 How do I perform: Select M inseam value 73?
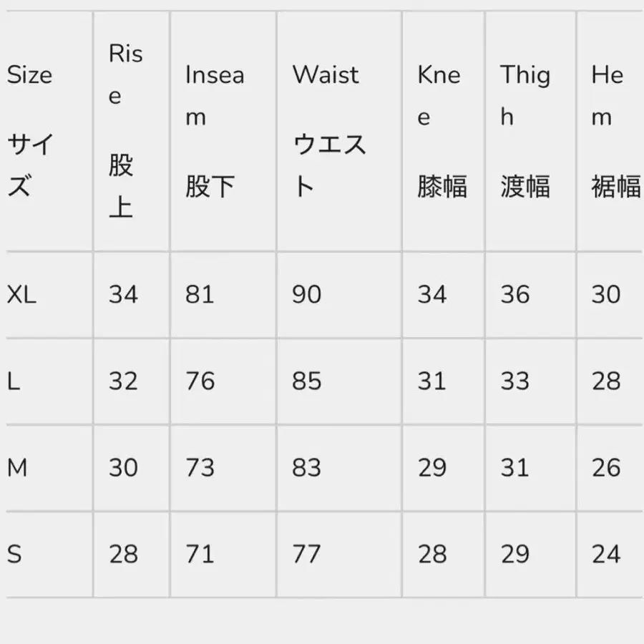coord(200,468)
